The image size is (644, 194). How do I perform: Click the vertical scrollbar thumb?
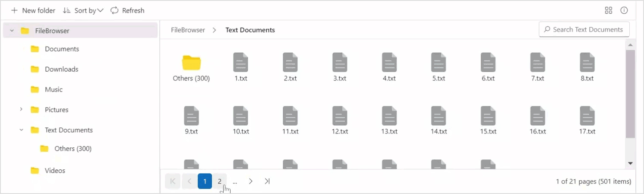click(630, 94)
